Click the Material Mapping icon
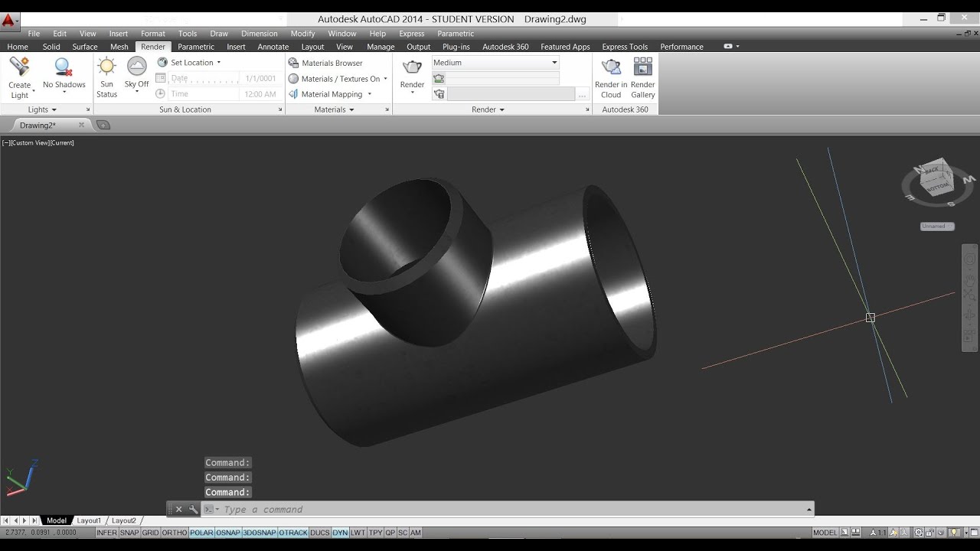 [x=293, y=94]
